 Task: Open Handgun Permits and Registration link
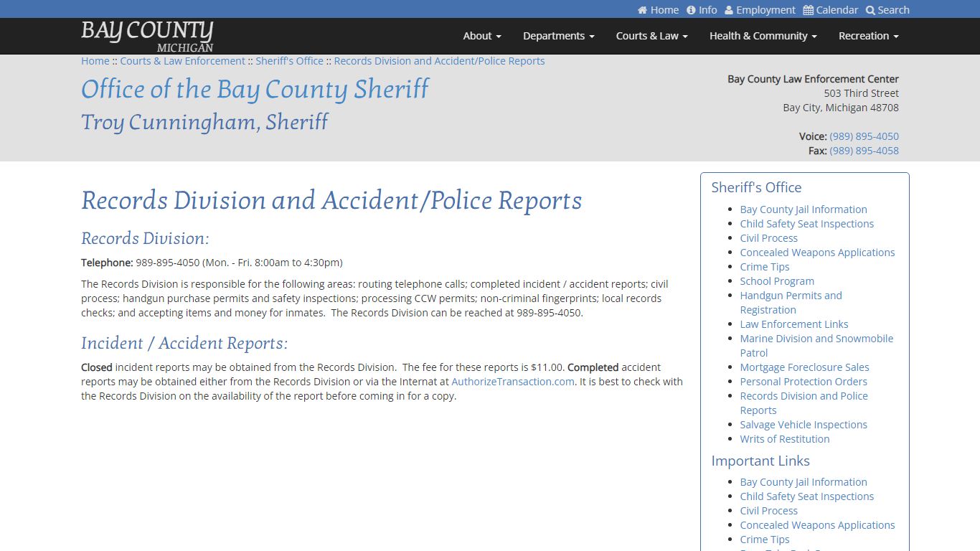791,303
